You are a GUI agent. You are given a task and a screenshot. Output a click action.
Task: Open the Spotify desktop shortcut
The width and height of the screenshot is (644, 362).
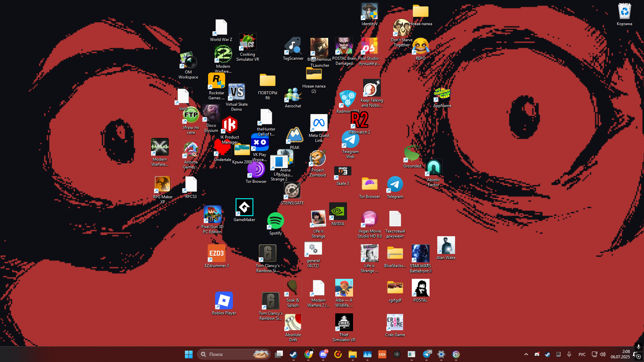click(276, 221)
